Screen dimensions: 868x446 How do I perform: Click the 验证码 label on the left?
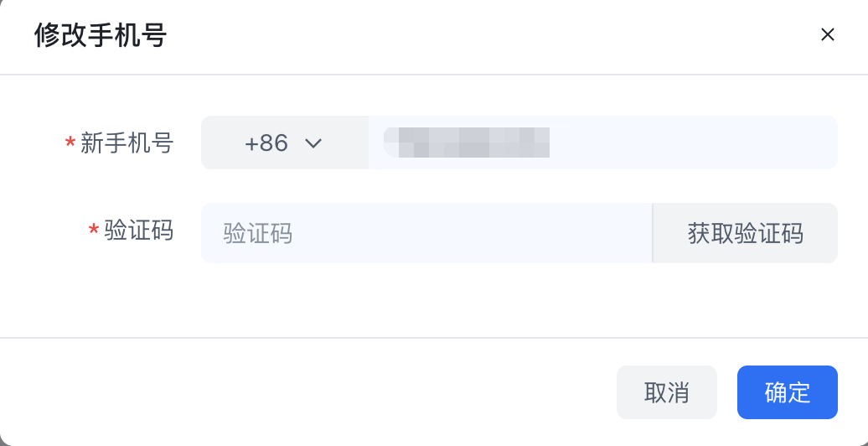pos(138,231)
